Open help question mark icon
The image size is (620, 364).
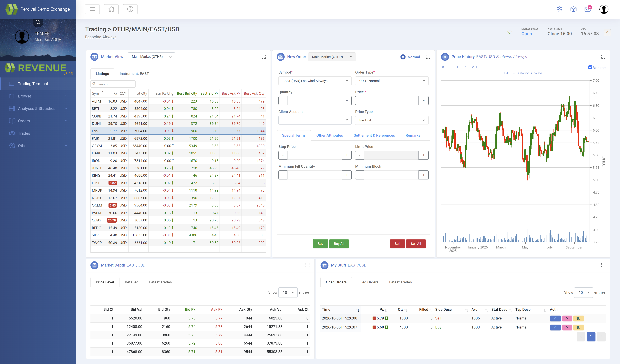(130, 9)
